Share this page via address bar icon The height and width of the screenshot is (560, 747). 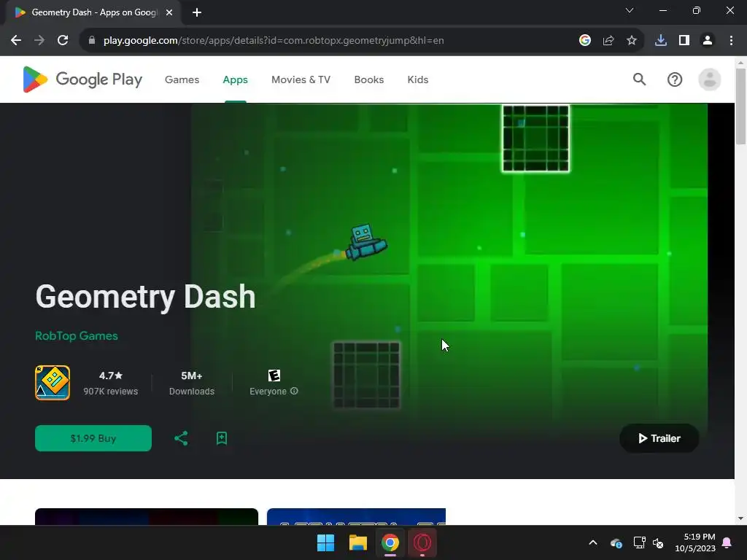pyautogui.click(x=608, y=41)
